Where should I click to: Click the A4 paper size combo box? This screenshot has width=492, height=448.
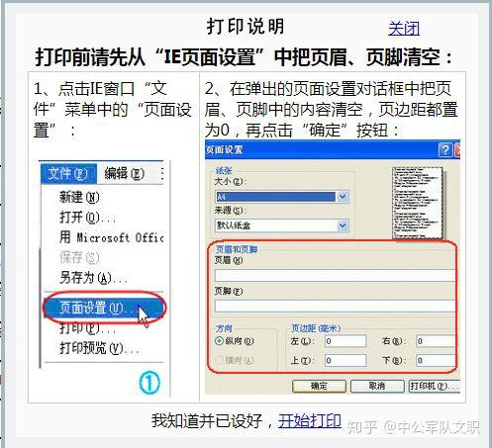coord(281,197)
